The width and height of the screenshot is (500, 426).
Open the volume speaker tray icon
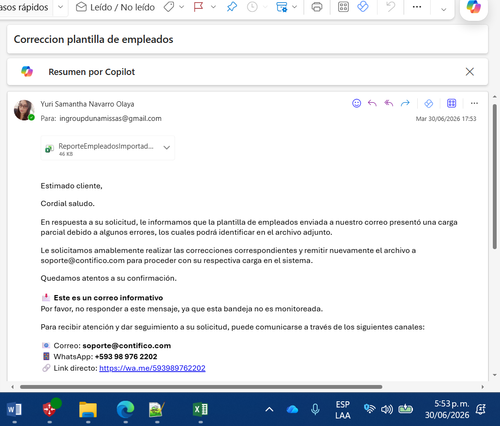pos(387,409)
